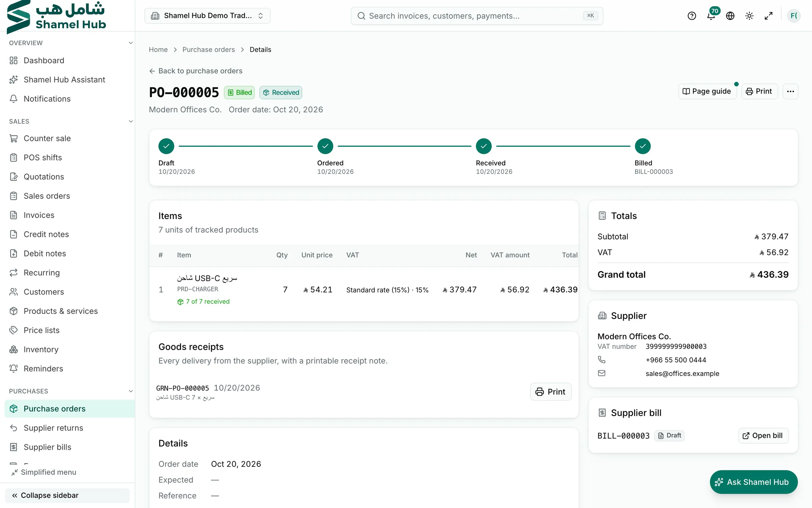
Task: Click the language globe icon
Action: (730, 16)
